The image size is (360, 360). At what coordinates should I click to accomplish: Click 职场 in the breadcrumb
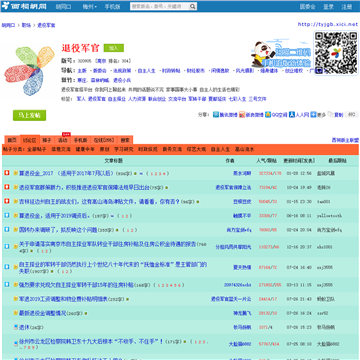point(26,25)
